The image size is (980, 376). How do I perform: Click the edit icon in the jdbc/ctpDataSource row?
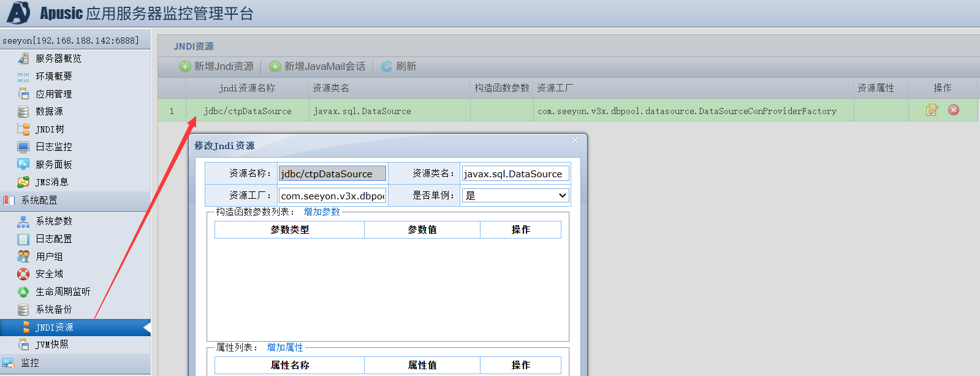click(932, 110)
